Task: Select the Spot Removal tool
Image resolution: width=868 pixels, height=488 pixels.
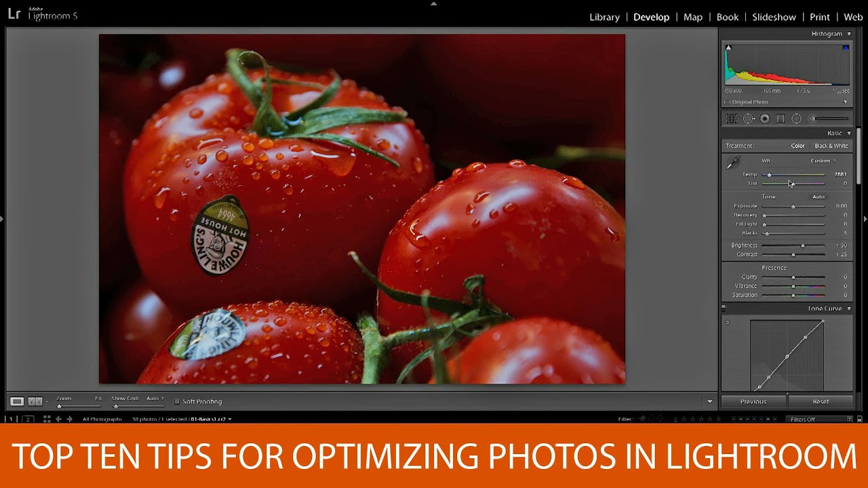Action: click(749, 119)
